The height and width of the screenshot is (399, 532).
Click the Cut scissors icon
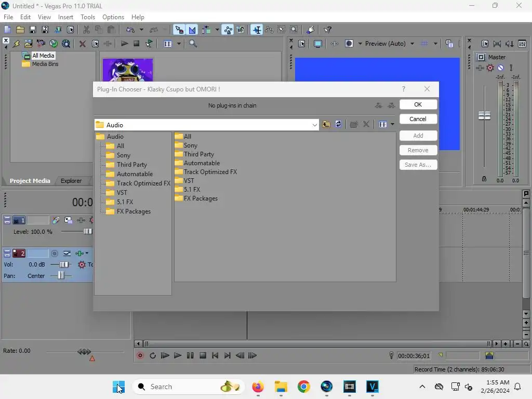pyautogui.click(x=86, y=30)
